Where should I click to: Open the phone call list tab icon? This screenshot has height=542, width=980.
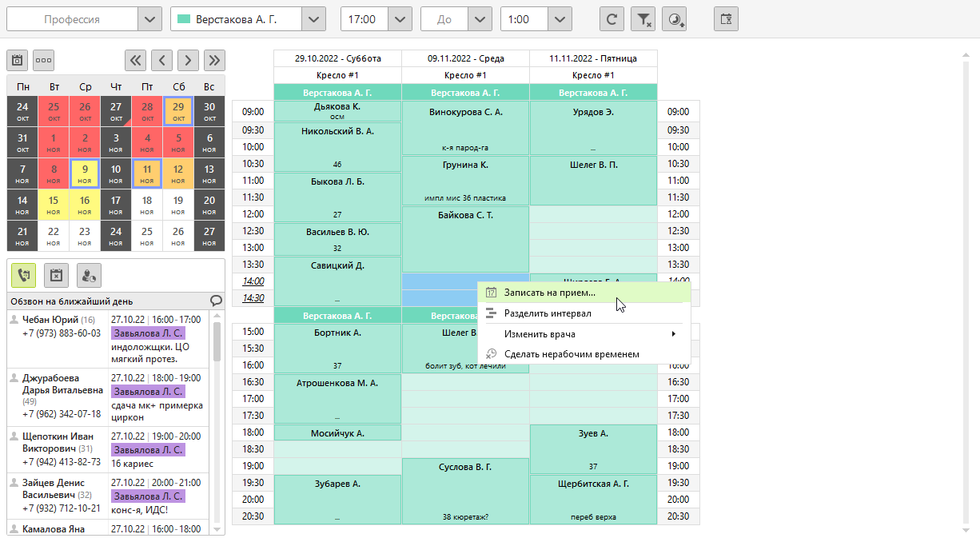tap(23, 275)
